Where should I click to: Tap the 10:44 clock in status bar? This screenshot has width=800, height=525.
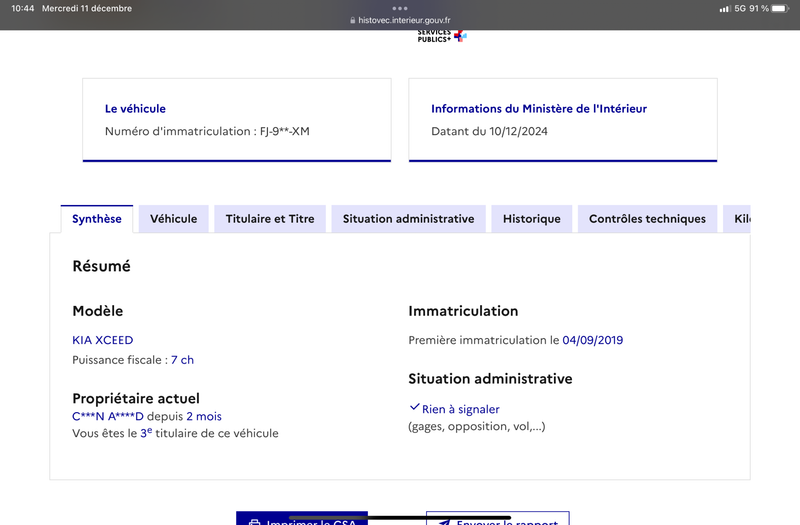pyautogui.click(x=22, y=9)
